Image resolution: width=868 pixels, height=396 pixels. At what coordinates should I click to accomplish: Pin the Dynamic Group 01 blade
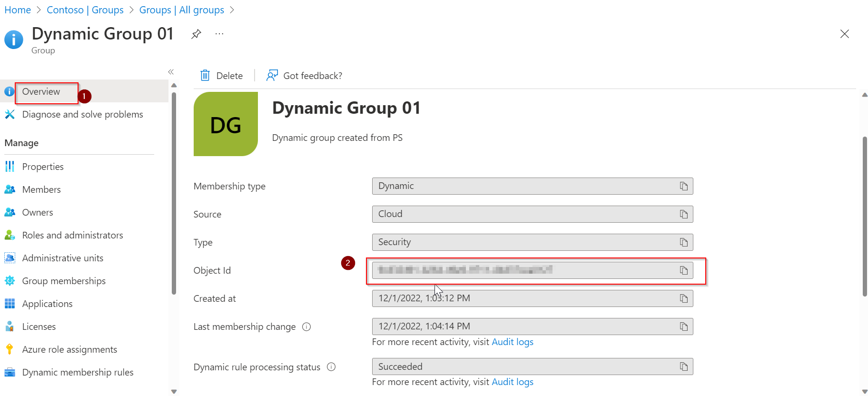(x=196, y=34)
